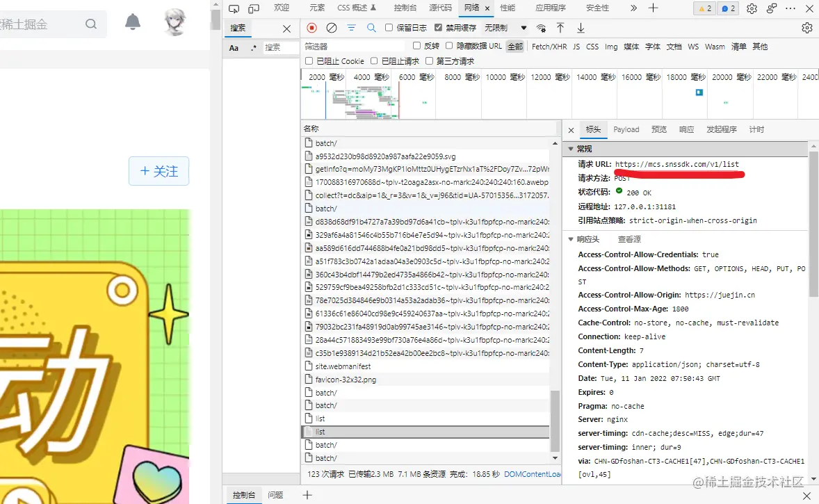Open the Sources tab

(440, 8)
